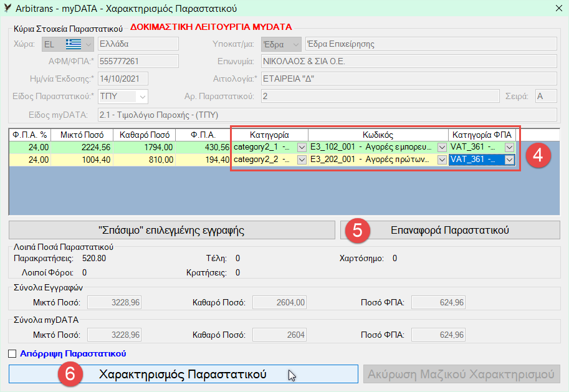Screen dimensions: 569x392
Task: Click the Ημ/νία Έκδοσης field 14/10/2021
Action: coord(123,79)
